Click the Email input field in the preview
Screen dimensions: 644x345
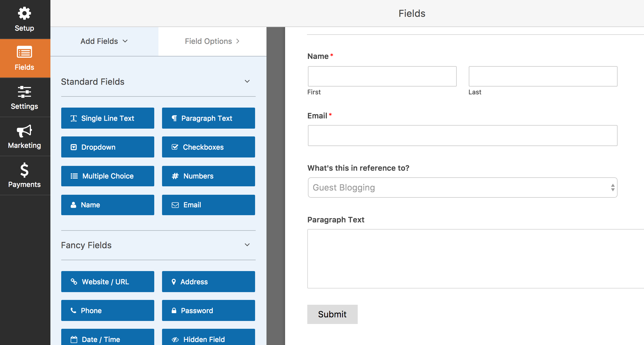(462, 135)
